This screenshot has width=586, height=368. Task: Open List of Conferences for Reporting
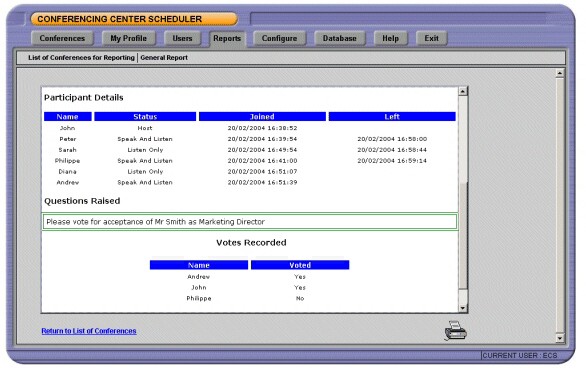81,58
